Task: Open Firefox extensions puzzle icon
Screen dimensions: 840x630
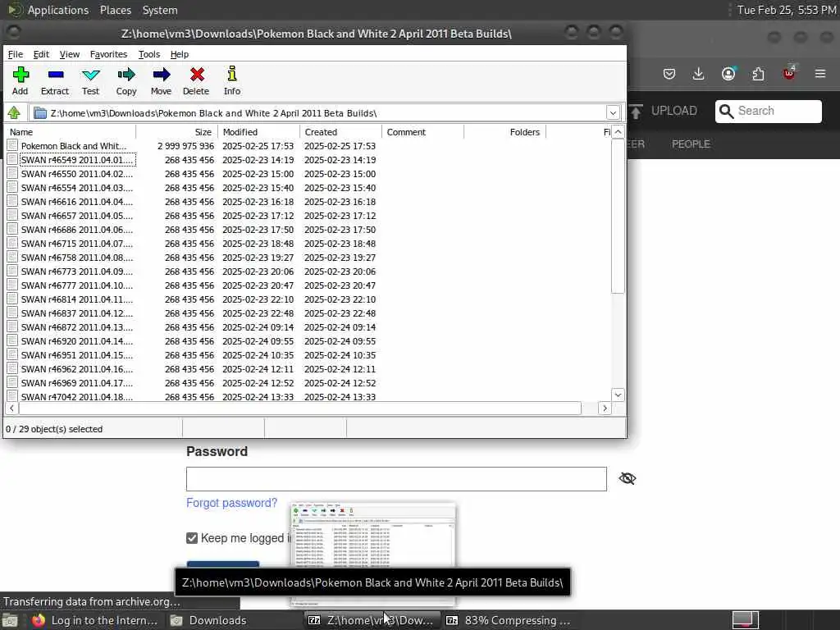Action: [758, 74]
